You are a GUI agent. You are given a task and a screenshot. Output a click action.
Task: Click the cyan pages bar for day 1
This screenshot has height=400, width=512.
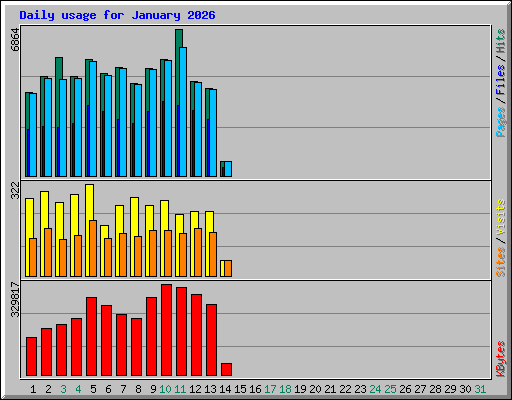pos(33,135)
